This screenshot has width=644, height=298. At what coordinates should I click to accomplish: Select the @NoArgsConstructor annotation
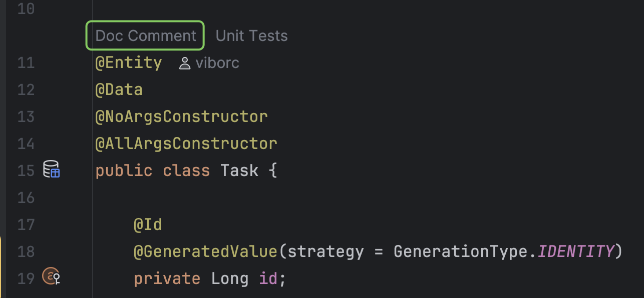181,116
